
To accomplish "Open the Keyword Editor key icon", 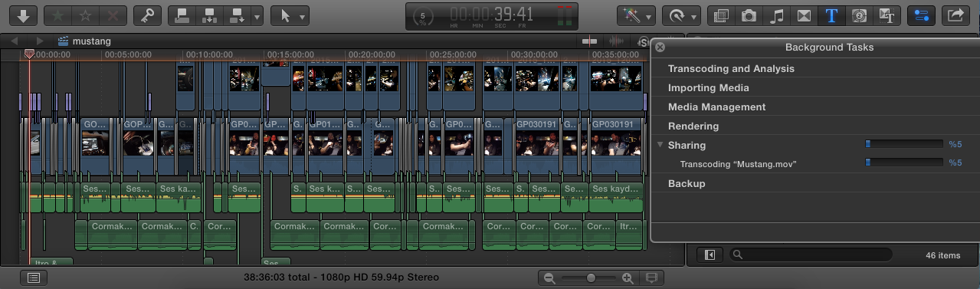I will (147, 15).
